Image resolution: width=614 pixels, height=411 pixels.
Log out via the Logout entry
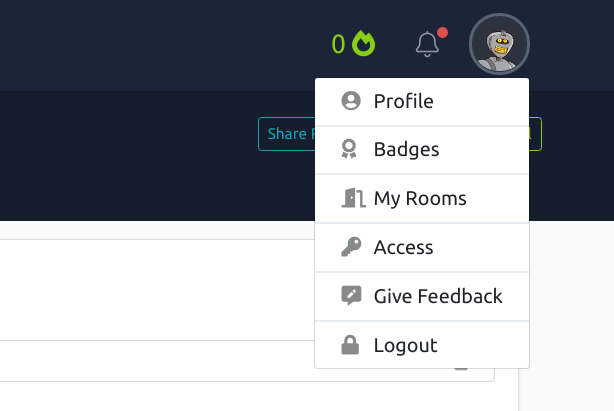click(x=405, y=345)
